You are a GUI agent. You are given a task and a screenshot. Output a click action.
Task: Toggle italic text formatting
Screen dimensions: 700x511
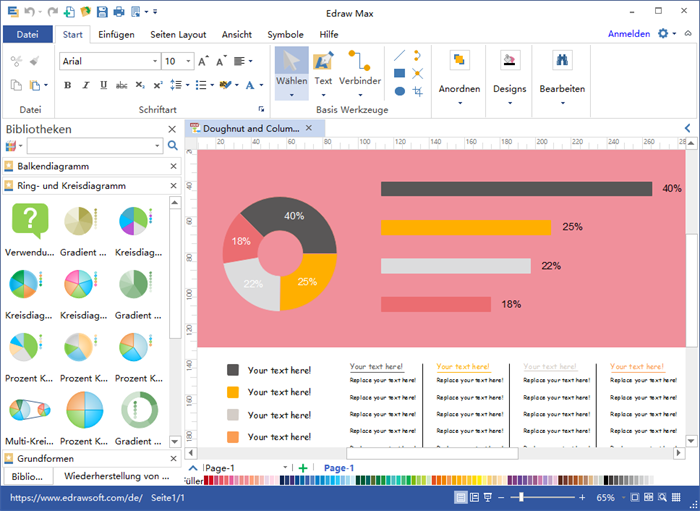click(x=83, y=85)
